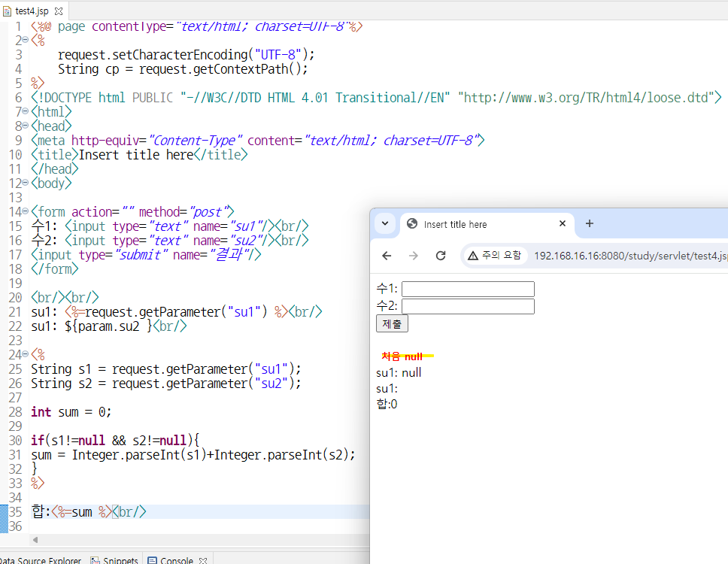Click the 수2 text input field
This screenshot has width=728, height=564.
click(468, 306)
